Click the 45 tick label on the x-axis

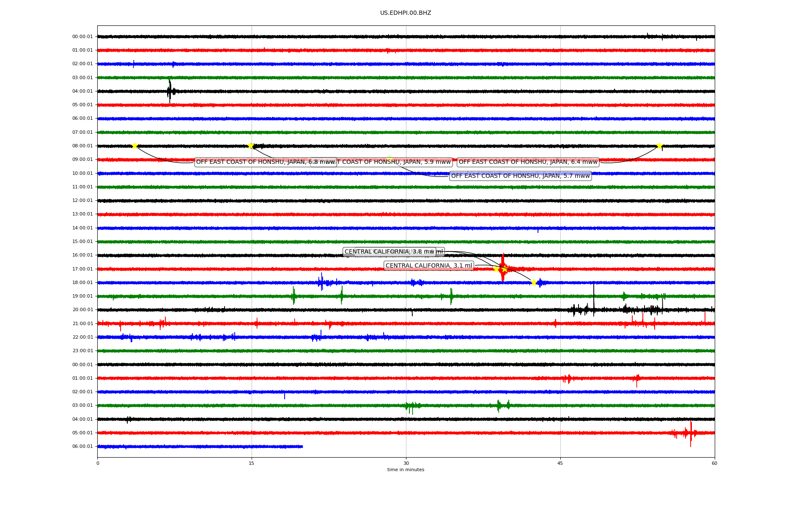click(560, 464)
